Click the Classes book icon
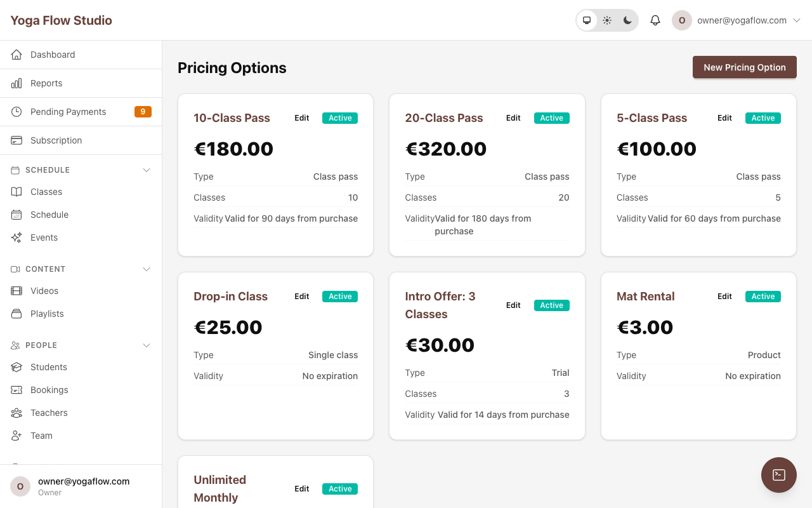Image resolution: width=812 pixels, height=508 pixels. coord(16,192)
